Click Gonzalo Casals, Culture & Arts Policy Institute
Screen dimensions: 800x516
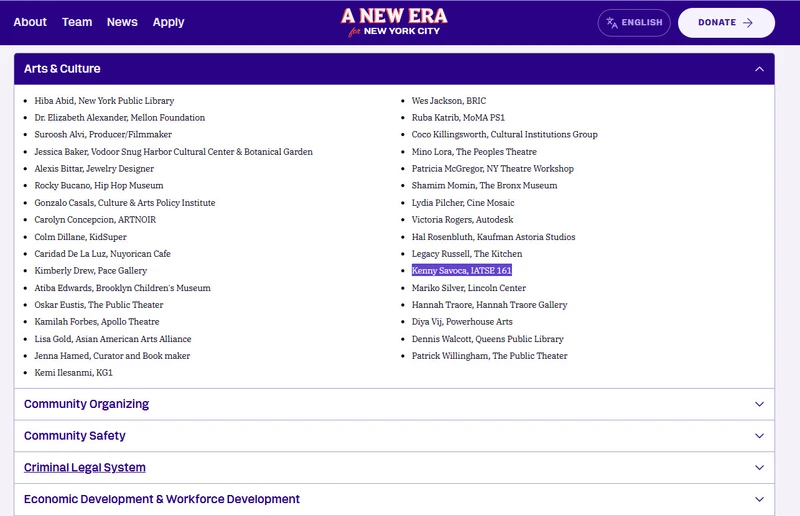124,203
